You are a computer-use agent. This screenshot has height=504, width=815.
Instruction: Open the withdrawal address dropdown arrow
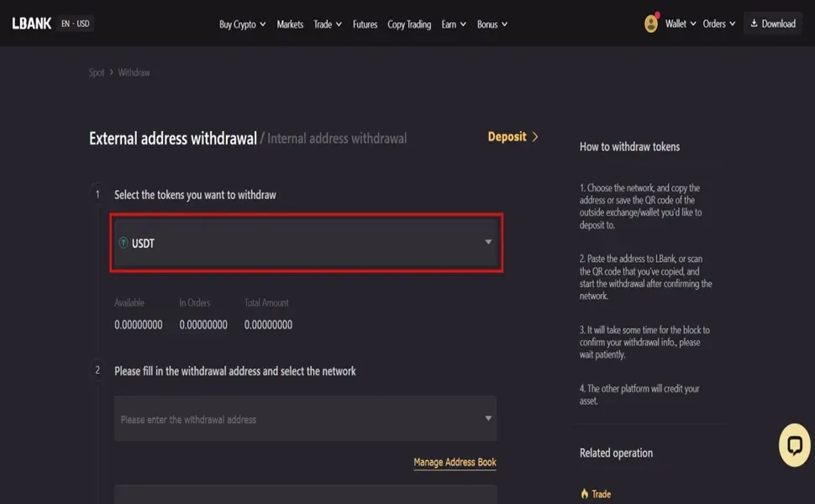click(488, 418)
